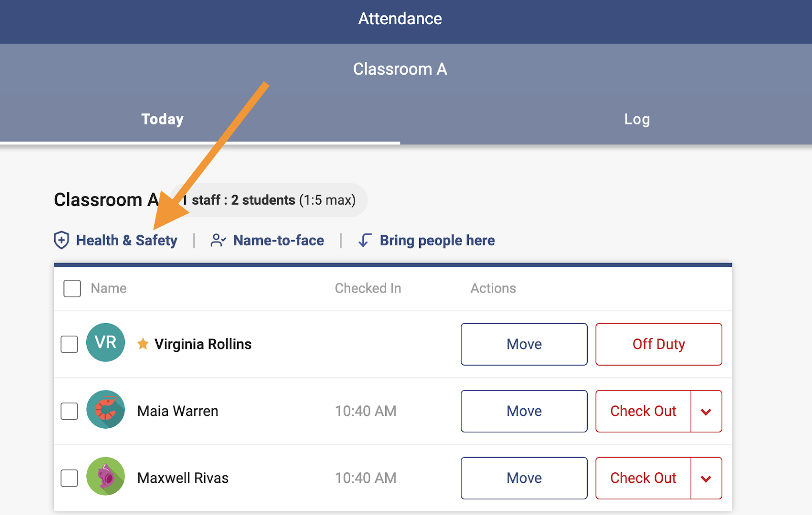812x515 pixels.
Task: Click the Name-to-face person icon
Action: coord(218,240)
